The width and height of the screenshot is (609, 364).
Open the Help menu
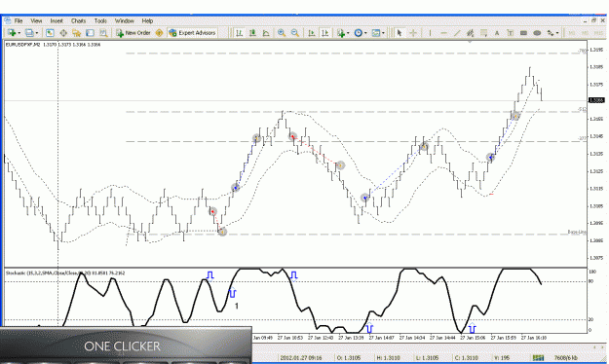pos(147,21)
